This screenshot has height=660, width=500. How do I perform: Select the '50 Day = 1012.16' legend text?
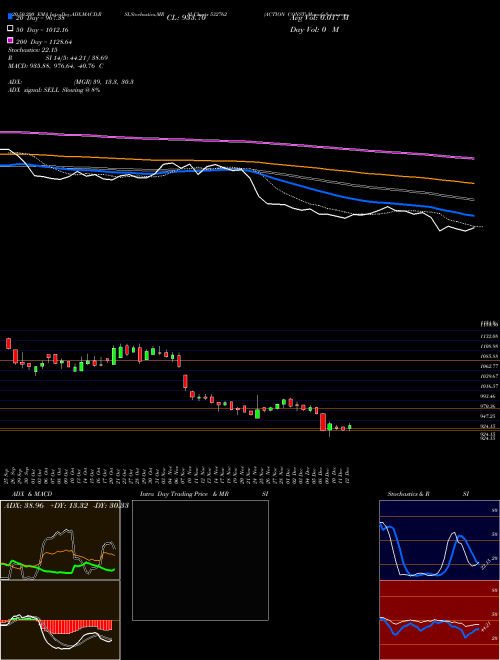(42, 30)
